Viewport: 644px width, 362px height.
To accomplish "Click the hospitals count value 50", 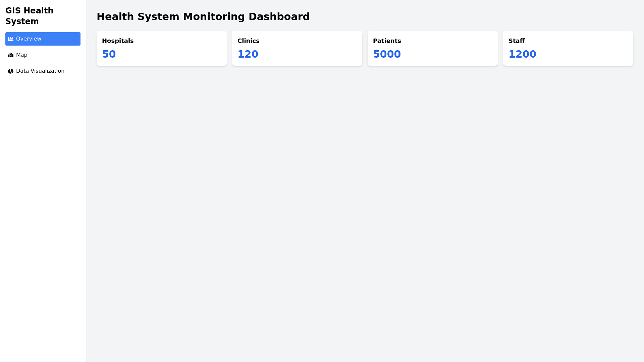I will point(109,54).
